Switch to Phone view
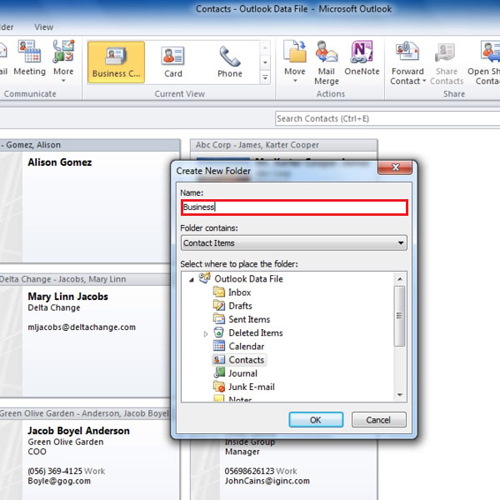The height and width of the screenshot is (500, 500). (230, 62)
